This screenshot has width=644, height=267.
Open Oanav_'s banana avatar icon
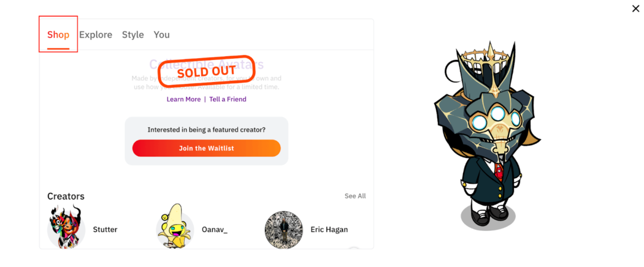[175, 227]
